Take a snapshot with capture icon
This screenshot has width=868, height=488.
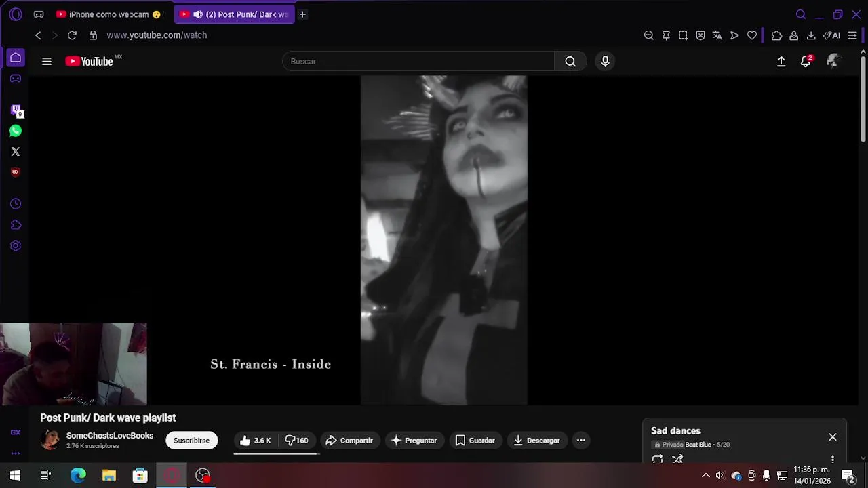point(683,35)
